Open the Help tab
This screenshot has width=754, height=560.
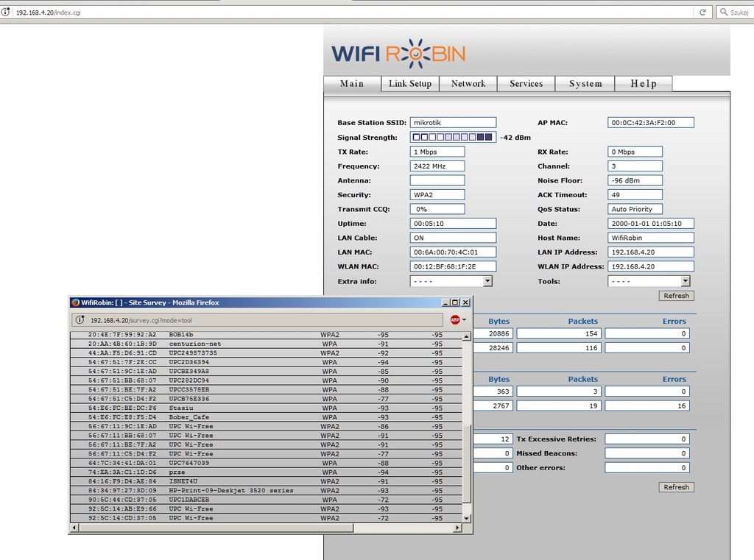[x=644, y=84]
